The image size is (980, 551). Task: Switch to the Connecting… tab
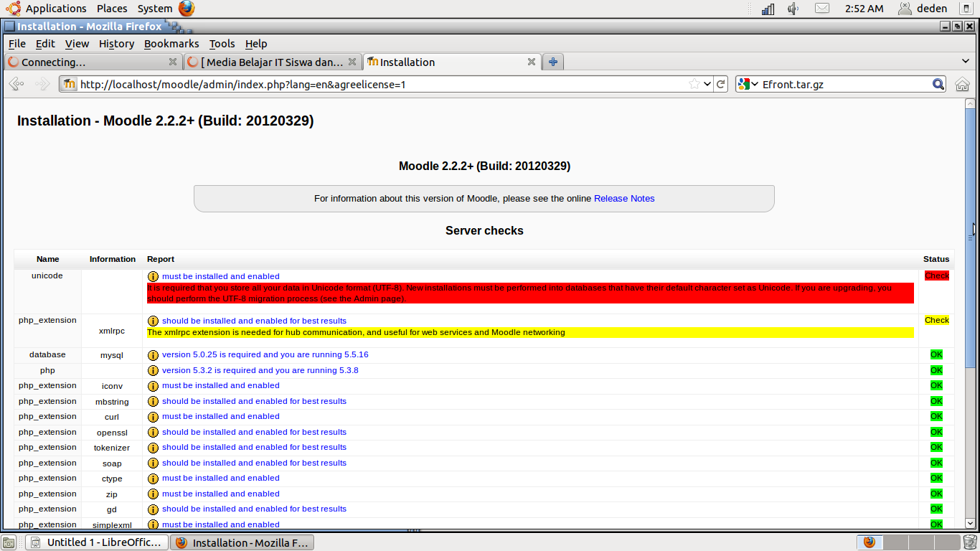coord(93,62)
